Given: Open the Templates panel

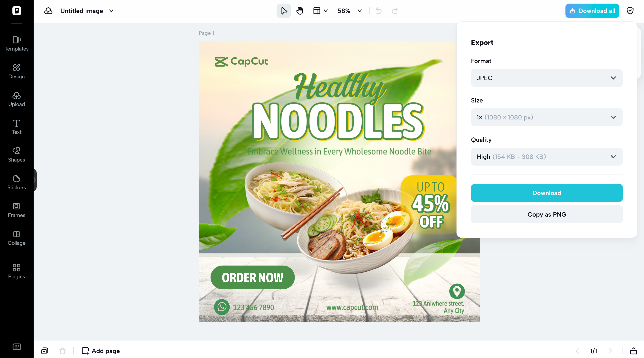Looking at the screenshot, I should point(17,44).
